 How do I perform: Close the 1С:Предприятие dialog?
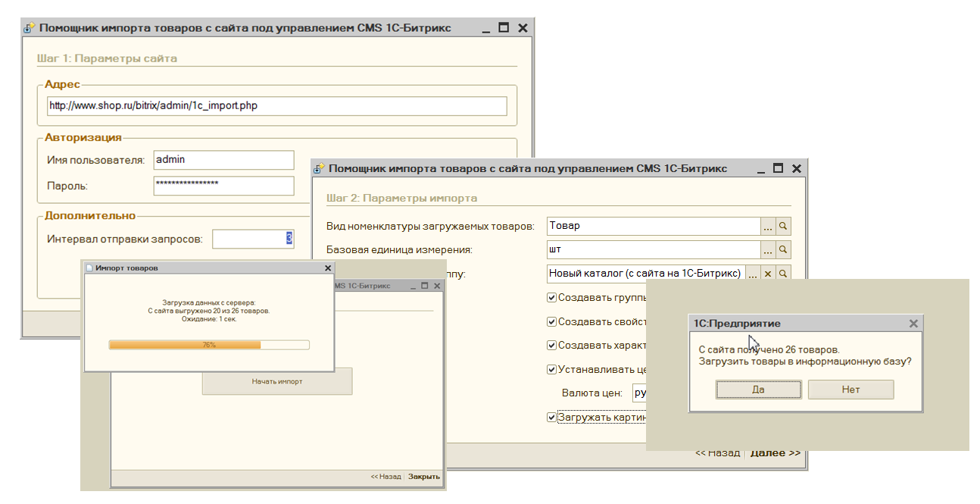(913, 324)
